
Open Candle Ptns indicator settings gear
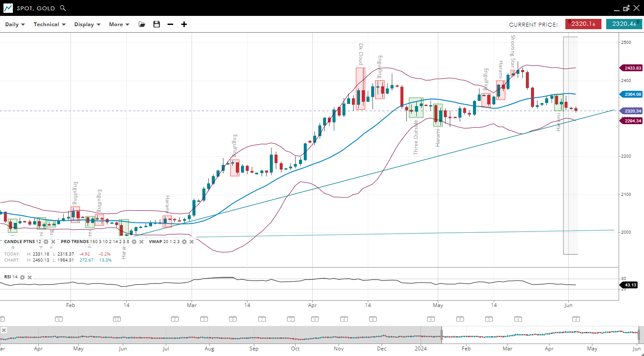point(46,242)
